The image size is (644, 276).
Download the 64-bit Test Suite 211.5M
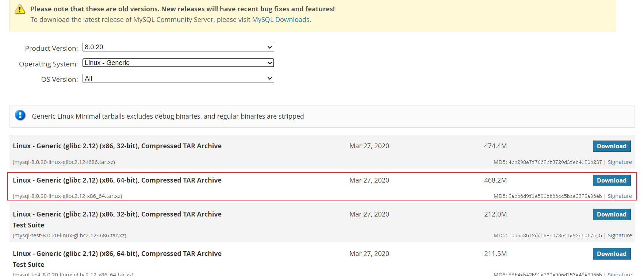(612, 254)
